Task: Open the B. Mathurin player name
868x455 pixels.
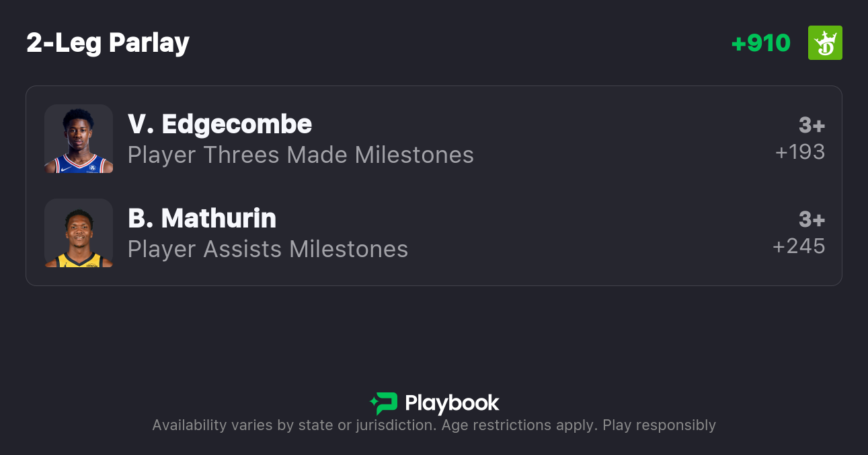Action: point(202,219)
